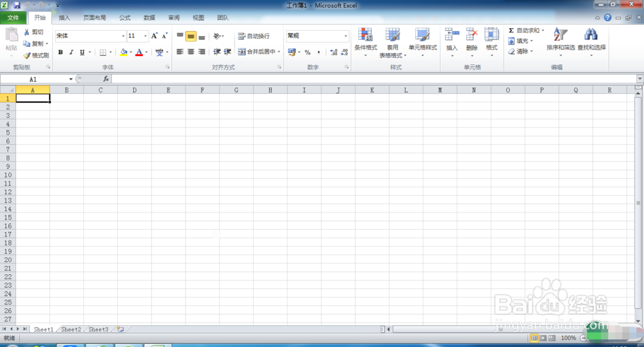This screenshot has height=347, width=644.
Task: Click column header D
Action: pos(135,90)
